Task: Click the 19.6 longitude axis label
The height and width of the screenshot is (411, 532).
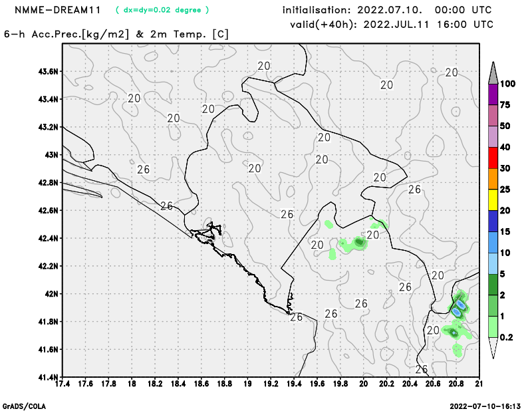Action: point(317,384)
